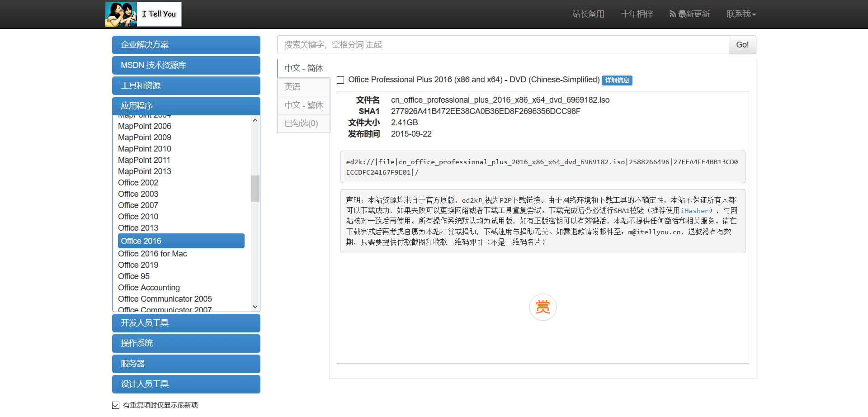The image size is (868, 417).
Task: Click the 详细信息 badge beside Office Professional Plus
Action: click(617, 80)
